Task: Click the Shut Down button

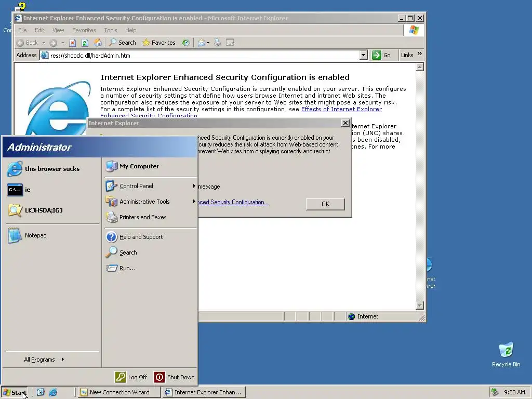Action: (175, 377)
